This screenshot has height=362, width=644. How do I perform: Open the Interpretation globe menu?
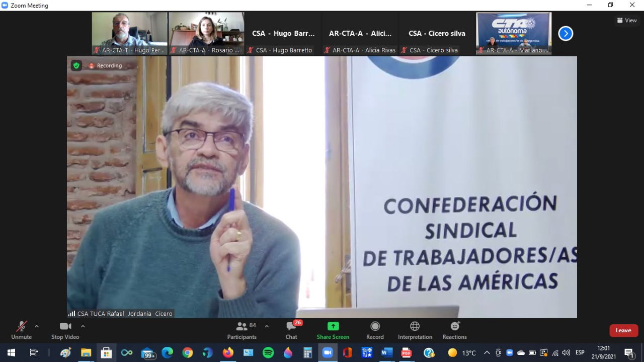coord(415,330)
